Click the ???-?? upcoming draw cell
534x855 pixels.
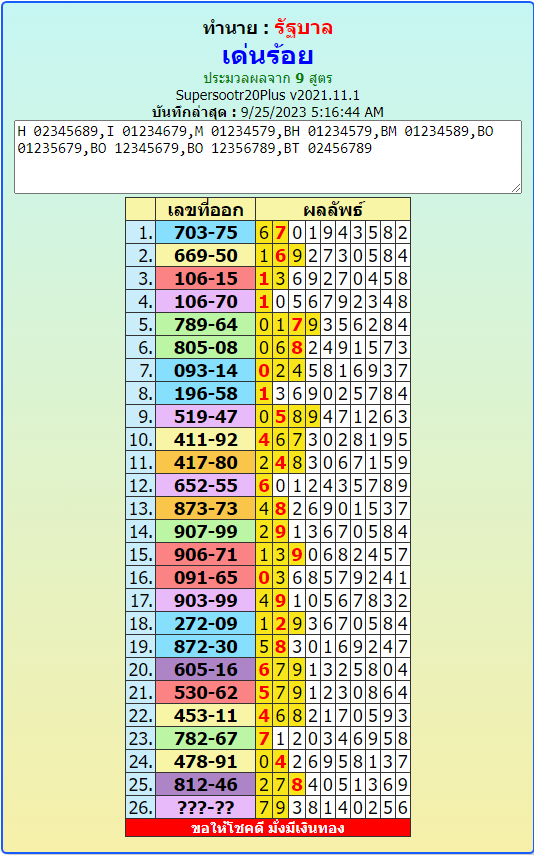206,808
